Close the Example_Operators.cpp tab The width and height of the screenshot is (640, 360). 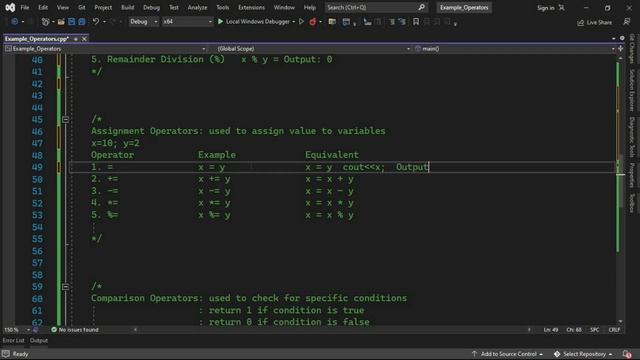coord(84,39)
